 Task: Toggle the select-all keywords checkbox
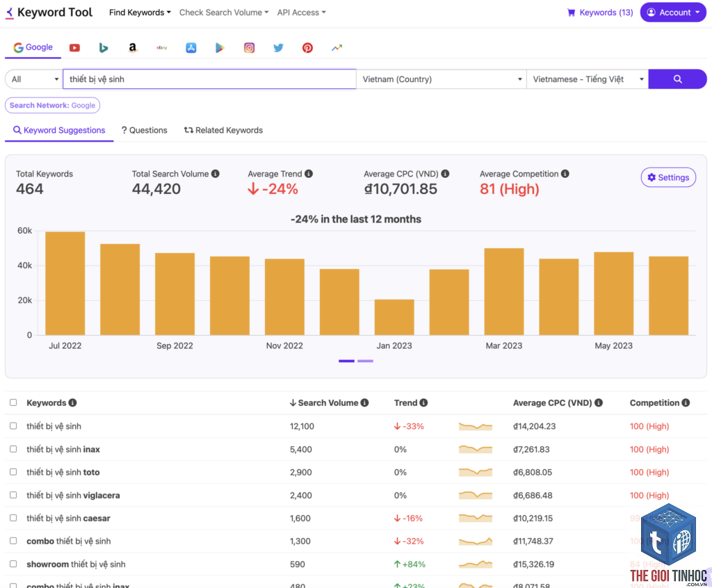pos(13,402)
